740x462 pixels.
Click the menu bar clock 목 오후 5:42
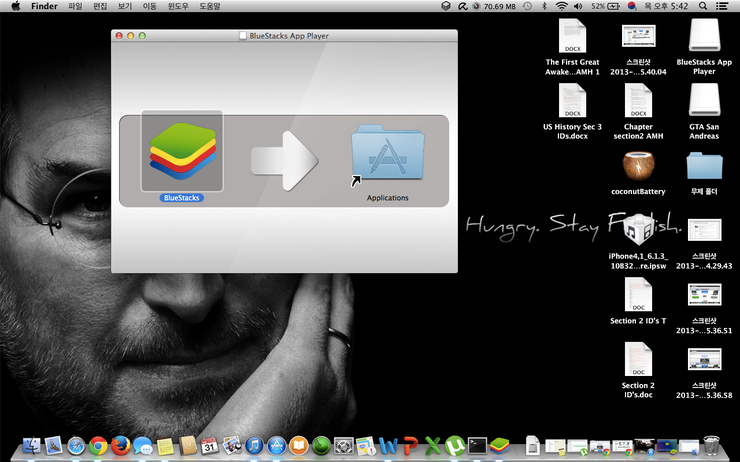[666, 6]
